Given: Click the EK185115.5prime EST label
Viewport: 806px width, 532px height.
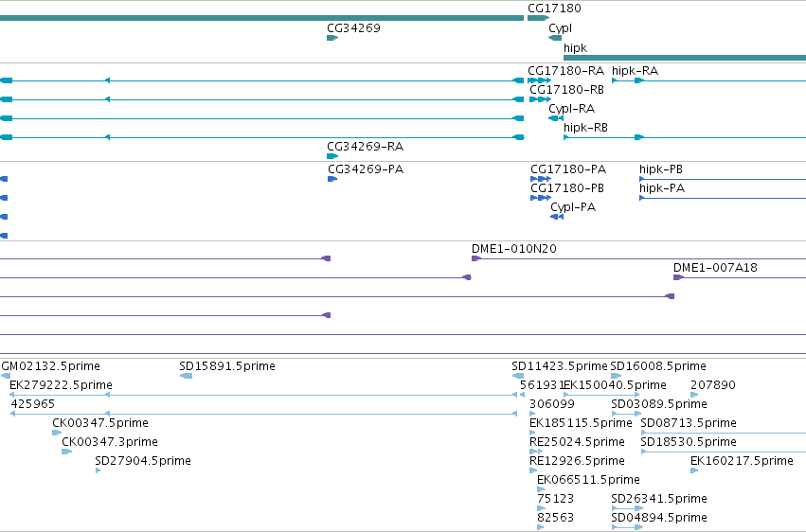Looking at the screenshot, I should point(581,423).
